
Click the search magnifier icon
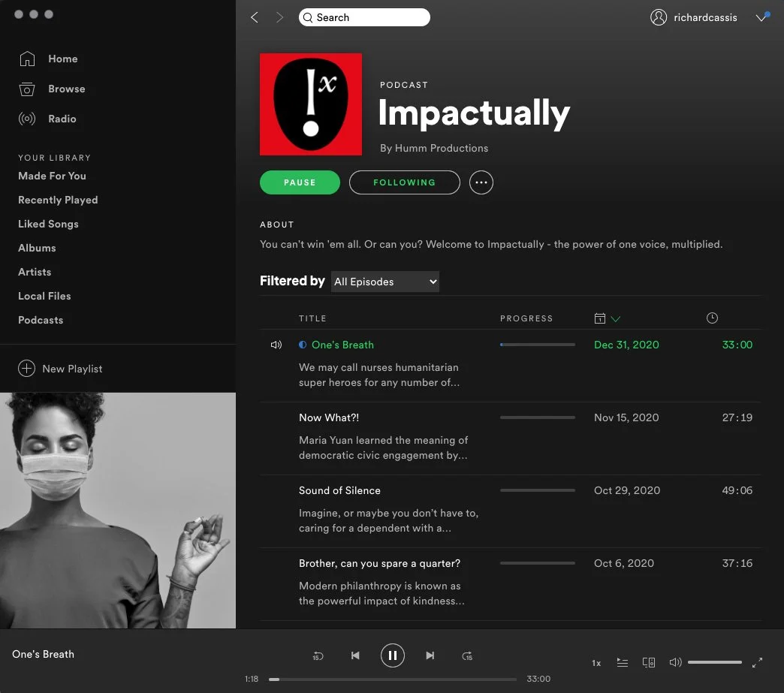308,17
